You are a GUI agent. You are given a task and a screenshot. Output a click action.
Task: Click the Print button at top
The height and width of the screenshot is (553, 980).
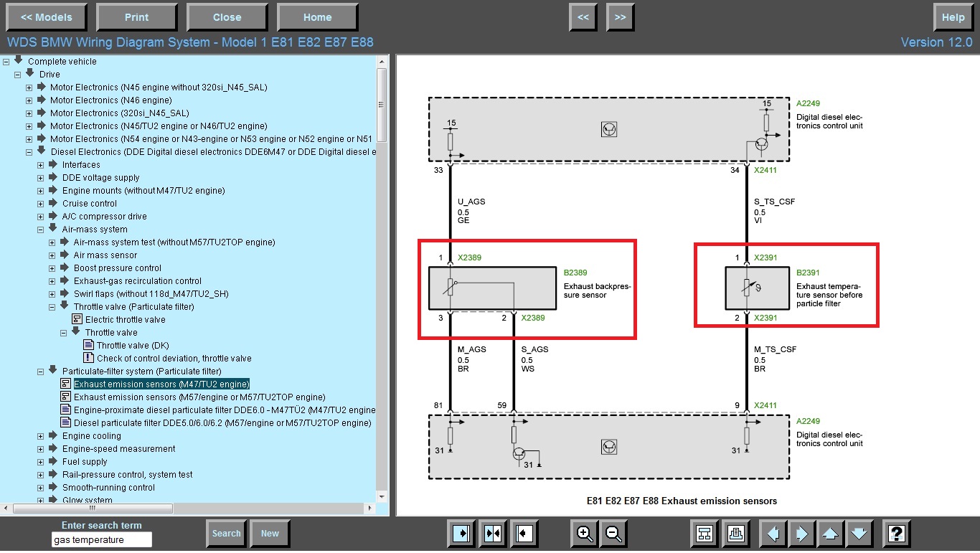point(136,17)
